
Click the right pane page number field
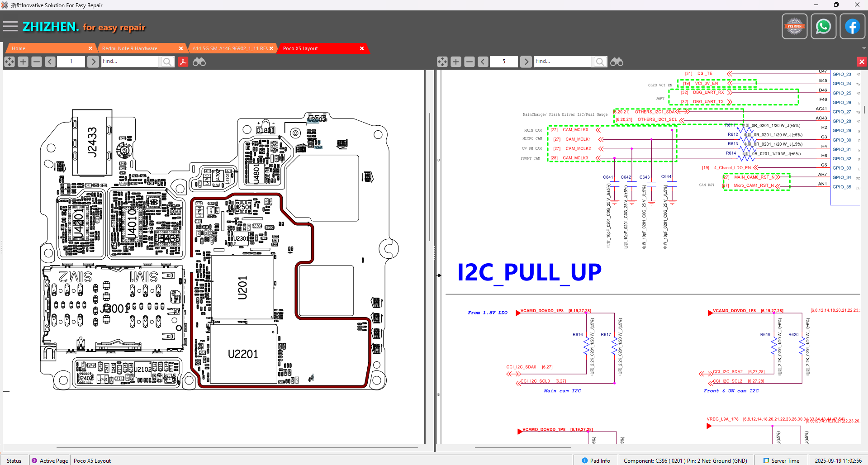click(504, 62)
